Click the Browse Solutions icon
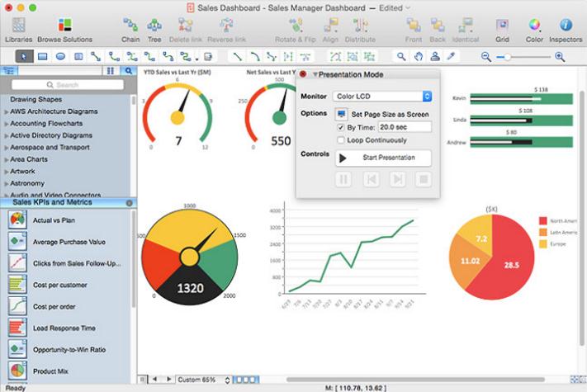The height and width of the screenshot is (392, 587). click(x=64, y=25)
